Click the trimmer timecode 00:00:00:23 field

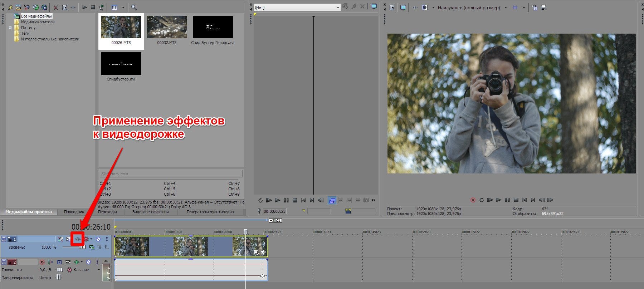[275, 211]
